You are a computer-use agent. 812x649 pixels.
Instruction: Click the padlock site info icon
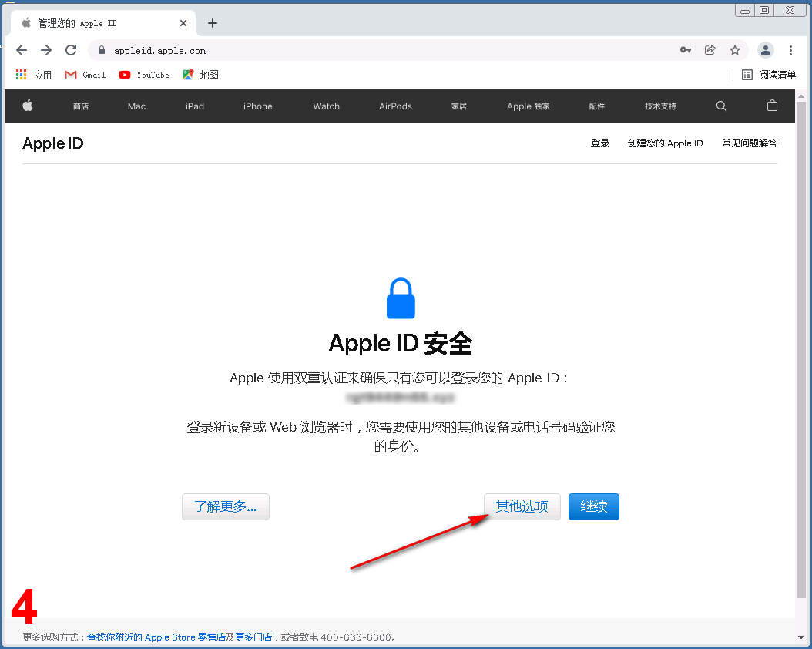click(x=102, y=50)
